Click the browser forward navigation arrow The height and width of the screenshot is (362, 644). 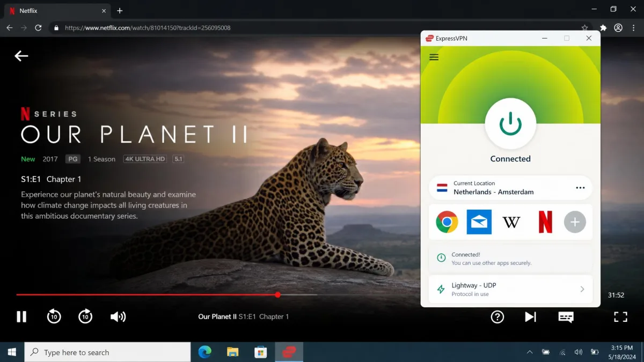point(24,28)
